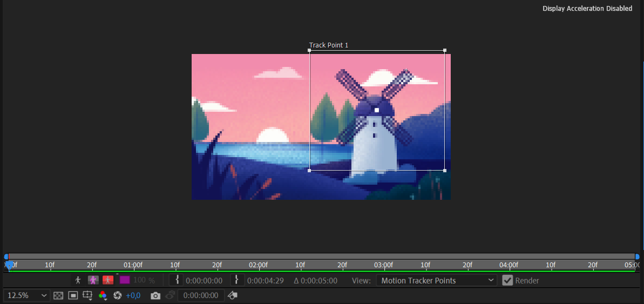Screen dimensions: 644x304
Task: Click white feature region square on windmill hub
Action: (x=377, y=110)
